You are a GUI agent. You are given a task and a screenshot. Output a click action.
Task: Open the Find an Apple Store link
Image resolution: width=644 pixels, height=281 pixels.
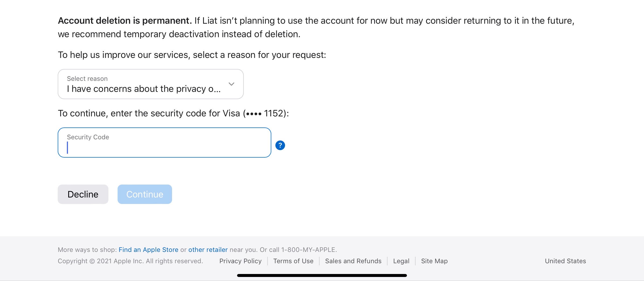pyautogui.click(x=148, y=250)
